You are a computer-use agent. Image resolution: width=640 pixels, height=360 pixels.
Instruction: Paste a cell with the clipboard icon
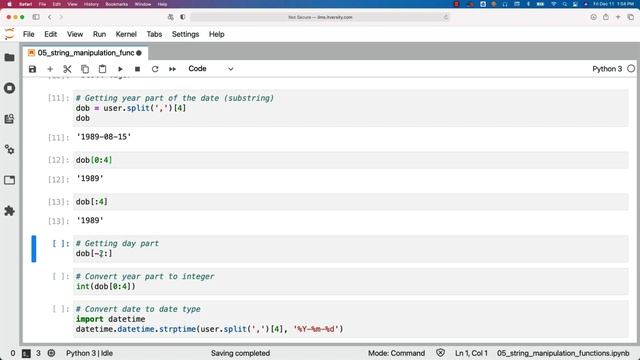102,69
